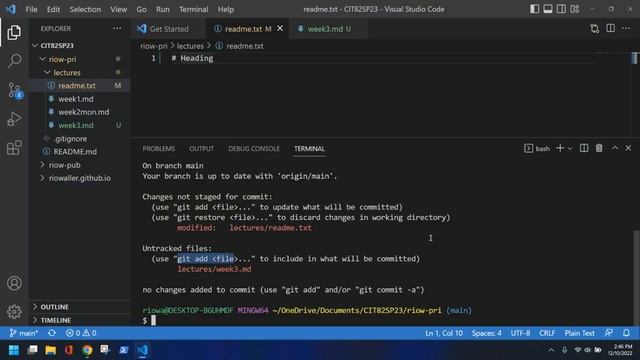
Task: Click the main branch indicator in status bar
Action: click(x=24, y=333)
